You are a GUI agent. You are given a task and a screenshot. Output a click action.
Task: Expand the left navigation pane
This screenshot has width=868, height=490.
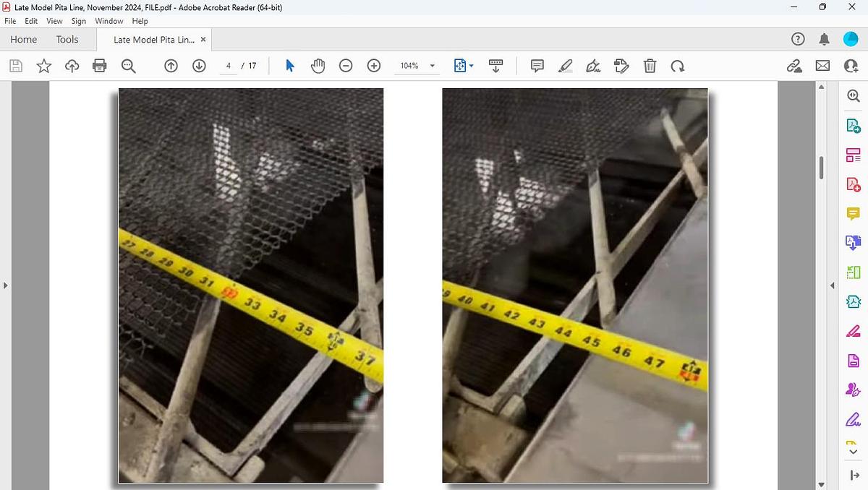coord(6,285)
